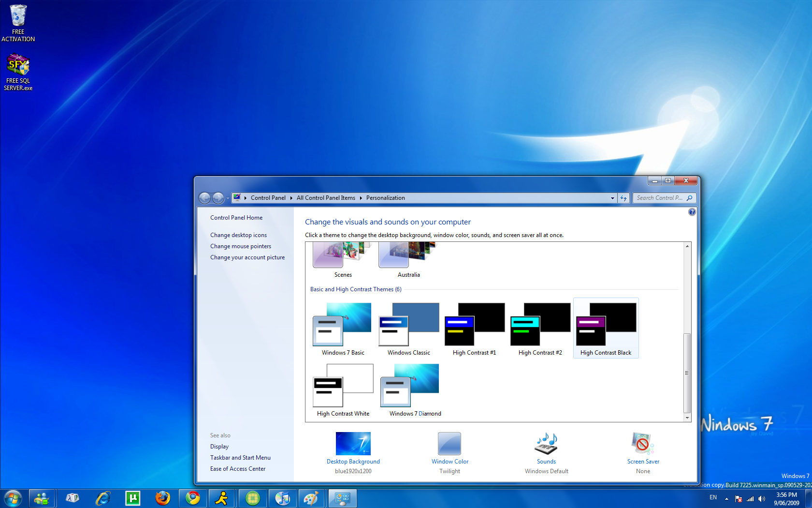Open the Desktop Background settings icon

[353, 444]
